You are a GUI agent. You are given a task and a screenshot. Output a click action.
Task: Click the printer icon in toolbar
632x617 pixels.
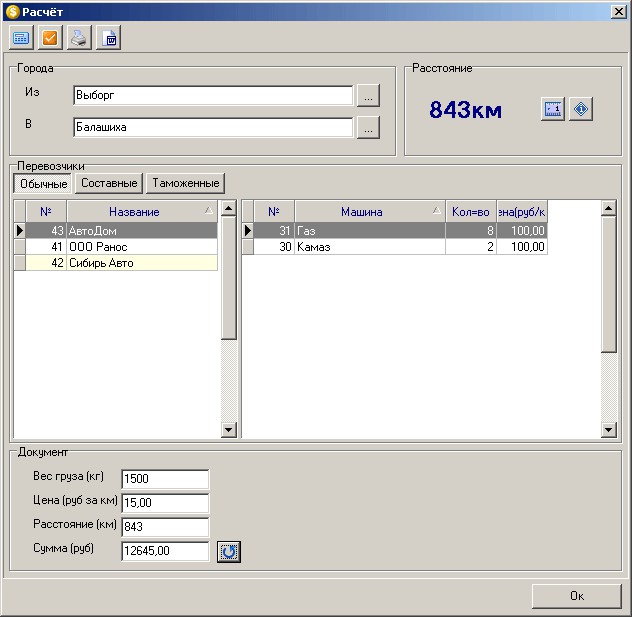coord(79,38)
